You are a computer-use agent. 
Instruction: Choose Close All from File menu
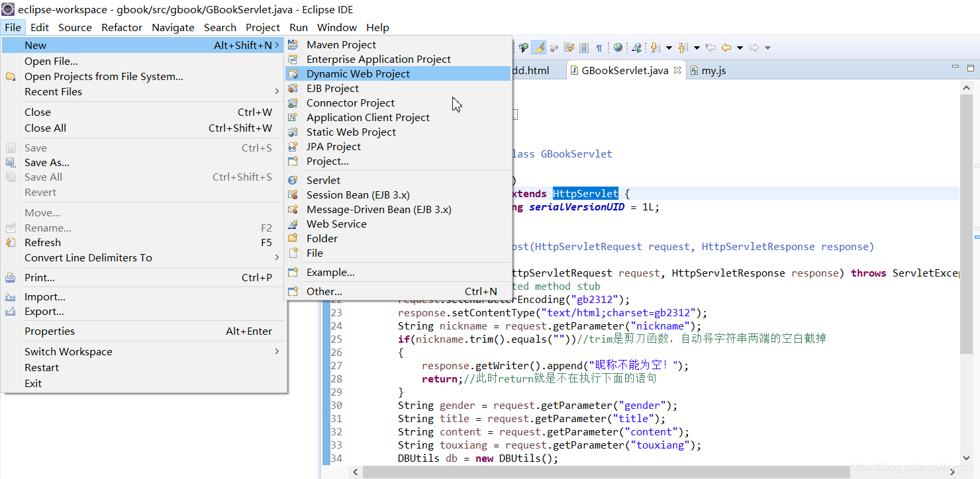pyautogui.click(x=144, y=128)
